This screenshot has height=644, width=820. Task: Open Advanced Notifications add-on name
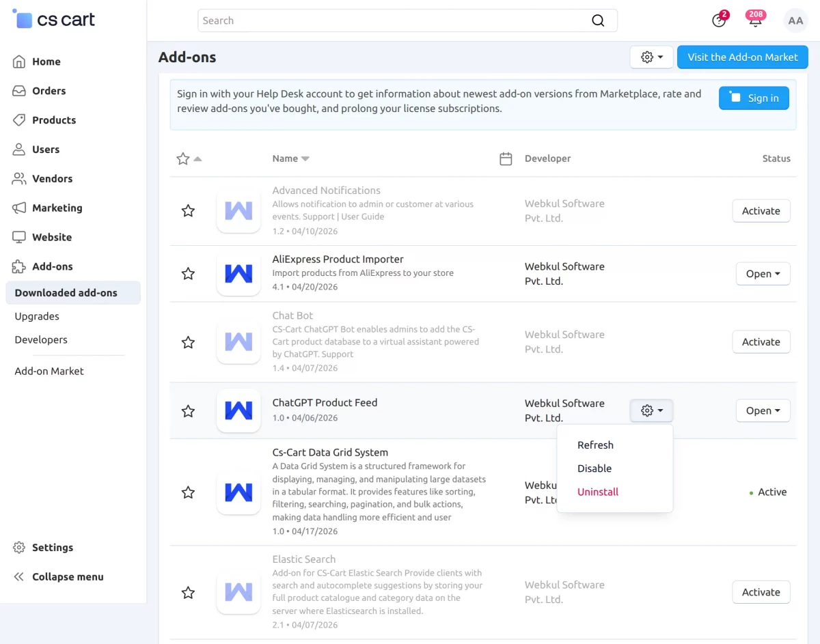[x=326, y=191]
